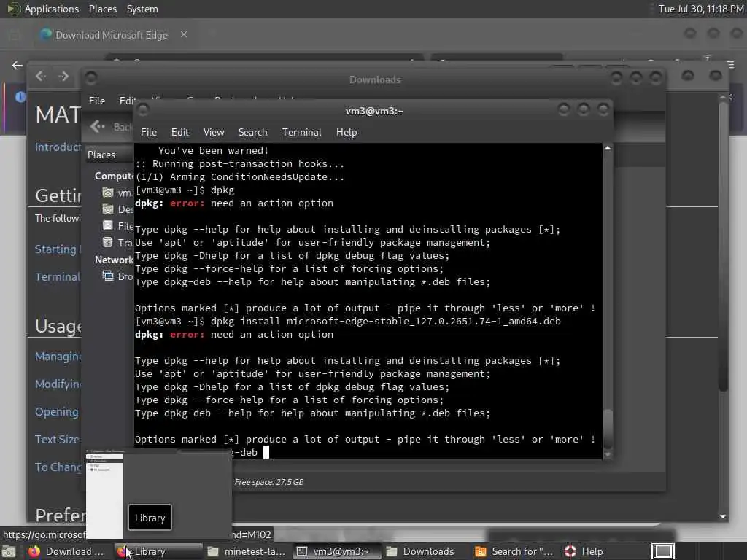This screenshot has width=747, height=560.
Task: Open Managing link in Help window
Action: point(58,356)
